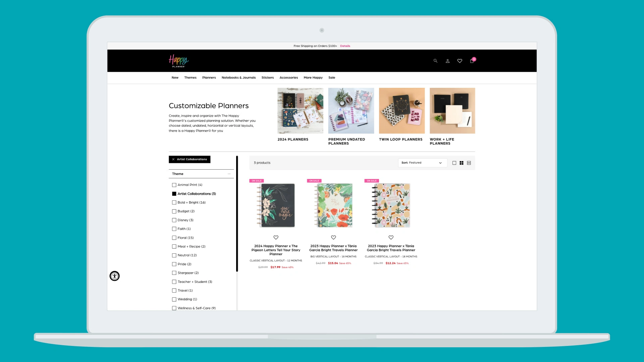Click the 3 products count text
644x362 pixels.
click(x=262, y=163)
